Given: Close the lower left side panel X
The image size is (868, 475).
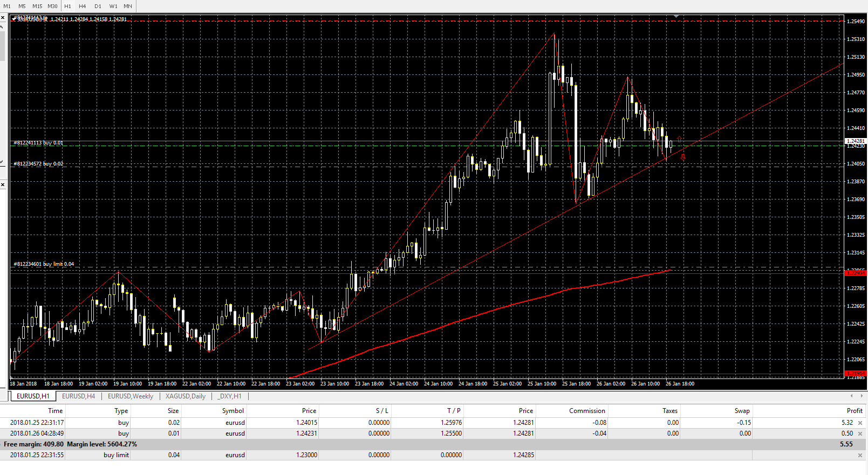Looking at the screenshot, I should pyautogui.click(x=3, y=185).
